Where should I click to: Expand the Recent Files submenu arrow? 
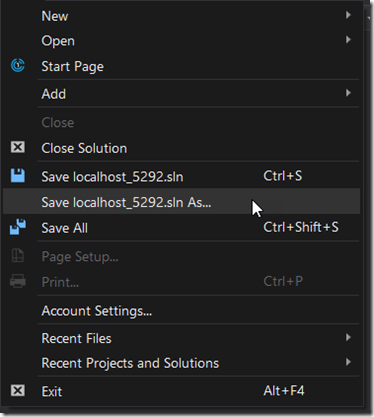348,337
